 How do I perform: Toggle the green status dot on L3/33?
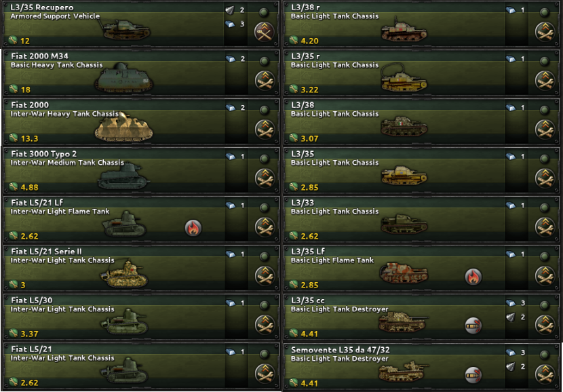tap(545, 207)
